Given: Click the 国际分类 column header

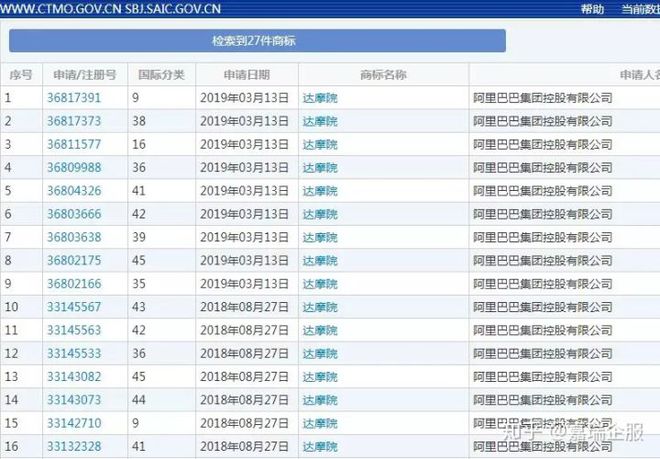Looking at the screenshot, I should (162, 75).
